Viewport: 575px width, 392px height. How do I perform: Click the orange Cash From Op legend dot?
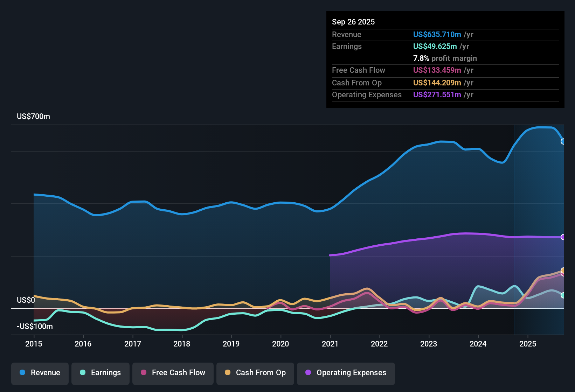[227, 373]
